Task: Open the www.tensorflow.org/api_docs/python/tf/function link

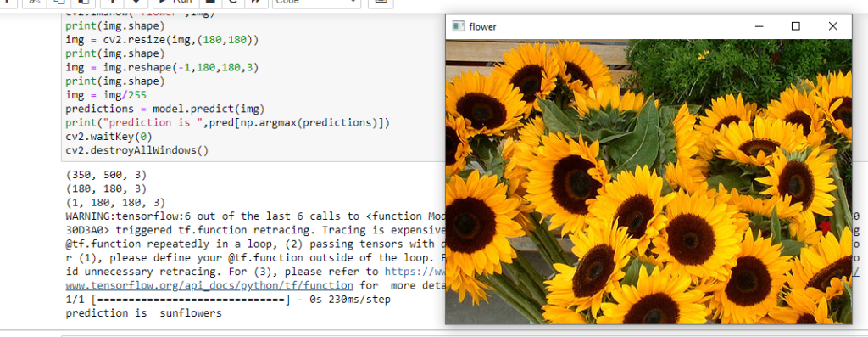Action: [x=209, y=285]
